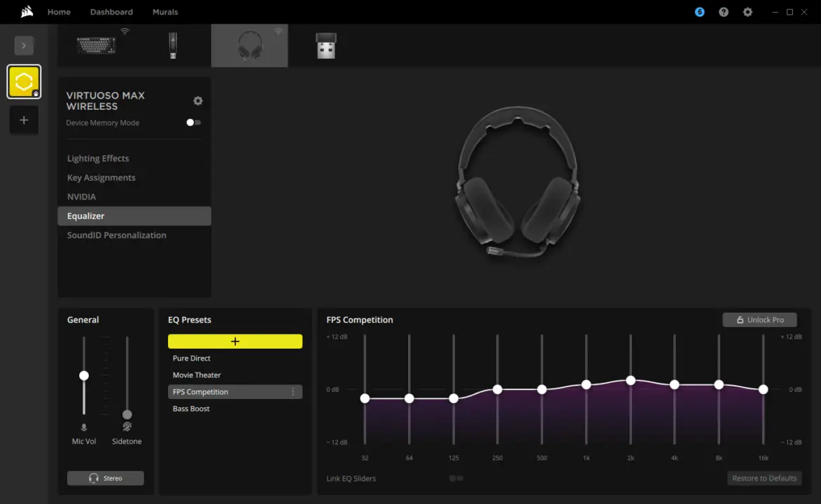
Task: Open the iCUE settings gear in title bar
Action: [748, 12]
